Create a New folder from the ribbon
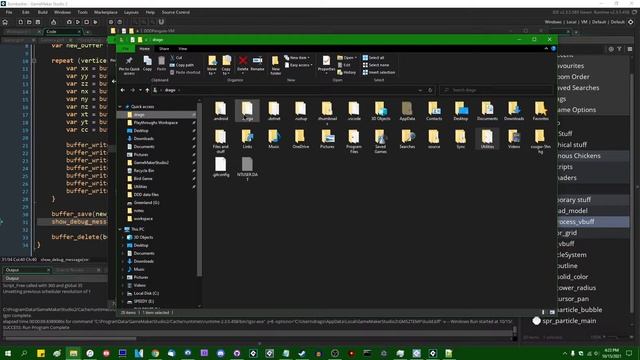Screen dimensions: 640x360 pos(276,65)
